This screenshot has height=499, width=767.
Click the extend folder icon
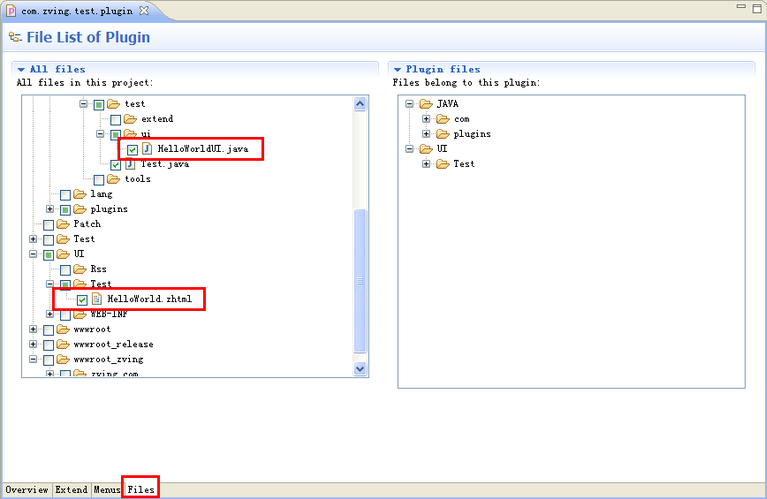click(130, 119)
